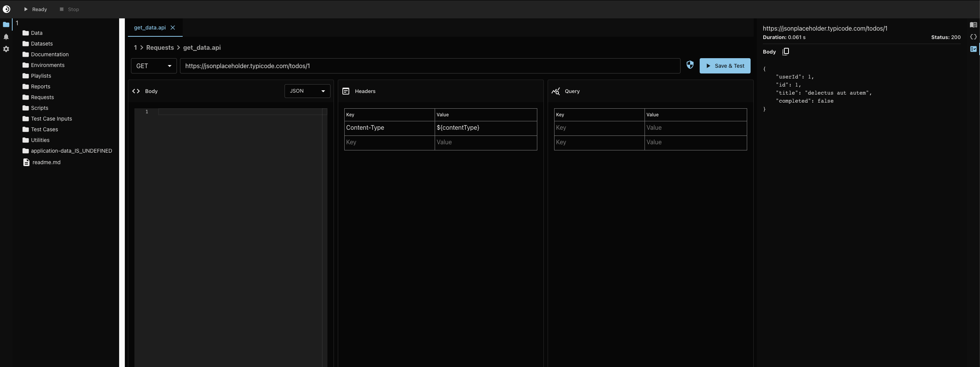The width and height of the screenshot is (980, 367).
Task: Open the notifications bell icon
Action: pyautogui.click(x=6, y=37)
